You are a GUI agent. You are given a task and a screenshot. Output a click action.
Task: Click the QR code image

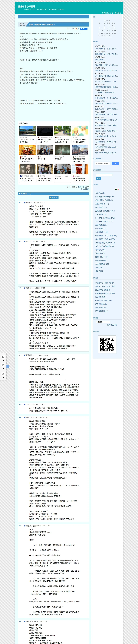tap(107, 345)
